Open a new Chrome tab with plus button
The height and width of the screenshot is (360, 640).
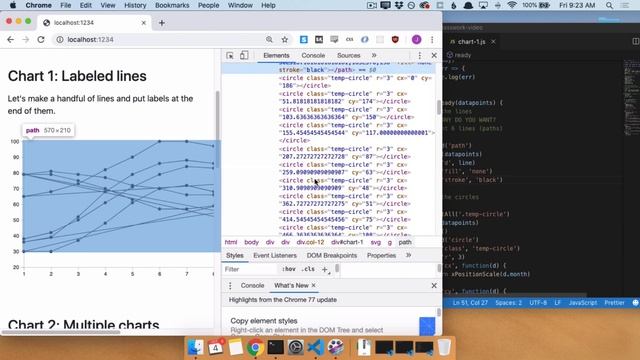pyautogui.click(x=162, y=23)
